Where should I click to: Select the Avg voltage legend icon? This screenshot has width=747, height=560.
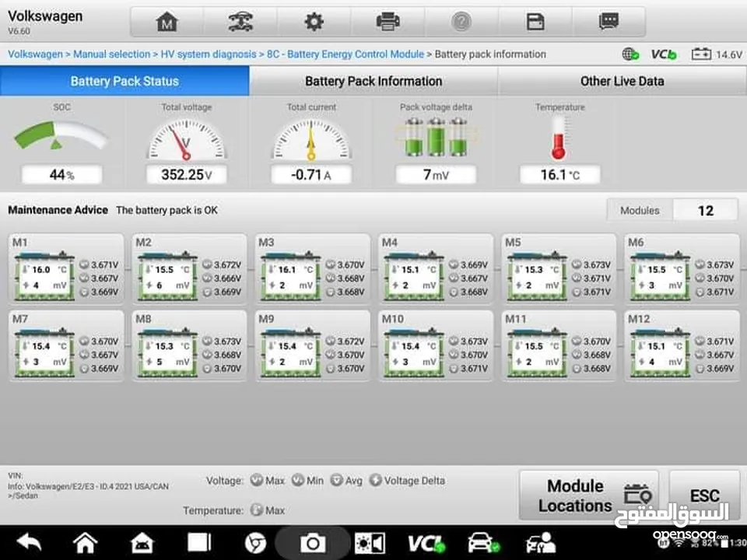[x=336, y=480]
